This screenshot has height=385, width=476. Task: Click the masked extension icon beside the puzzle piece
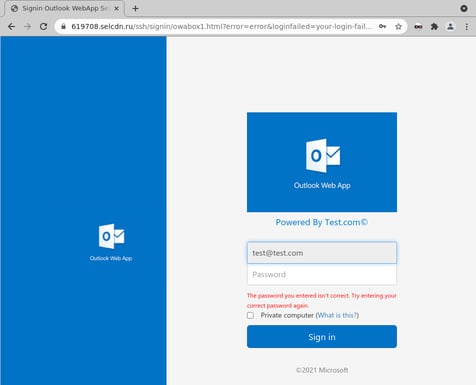418,27
